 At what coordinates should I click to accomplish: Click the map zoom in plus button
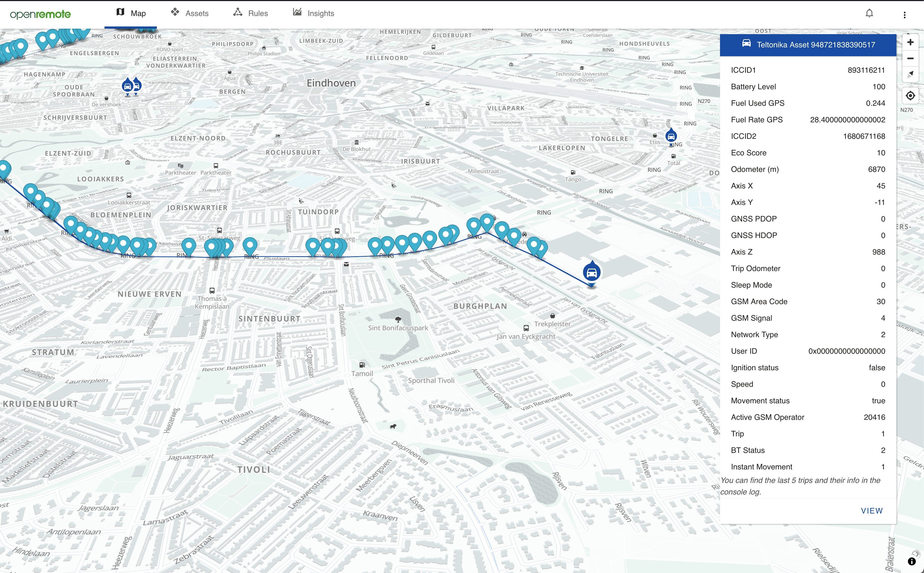point(910,42)
